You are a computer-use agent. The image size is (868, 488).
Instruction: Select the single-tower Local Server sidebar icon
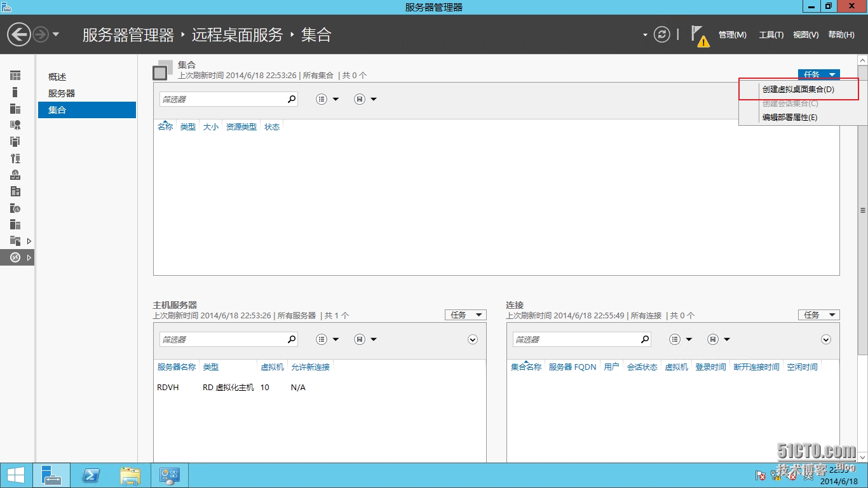15,92
